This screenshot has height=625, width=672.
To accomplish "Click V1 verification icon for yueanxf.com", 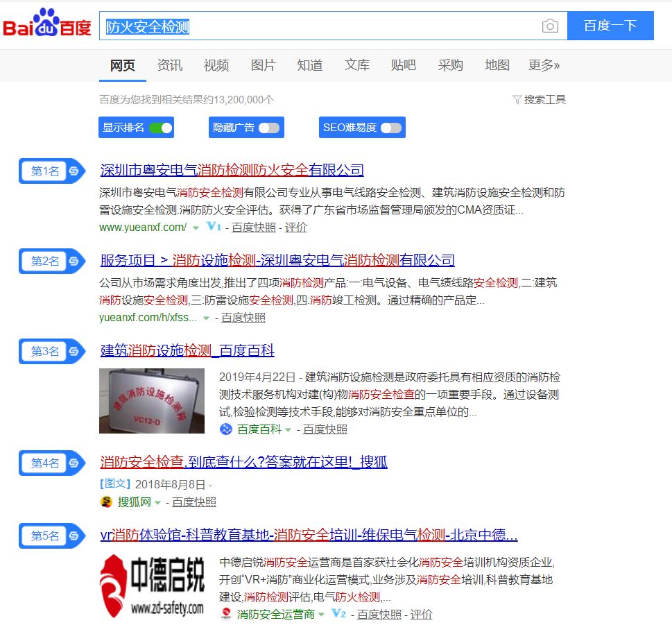I will [x=214, y=226].
